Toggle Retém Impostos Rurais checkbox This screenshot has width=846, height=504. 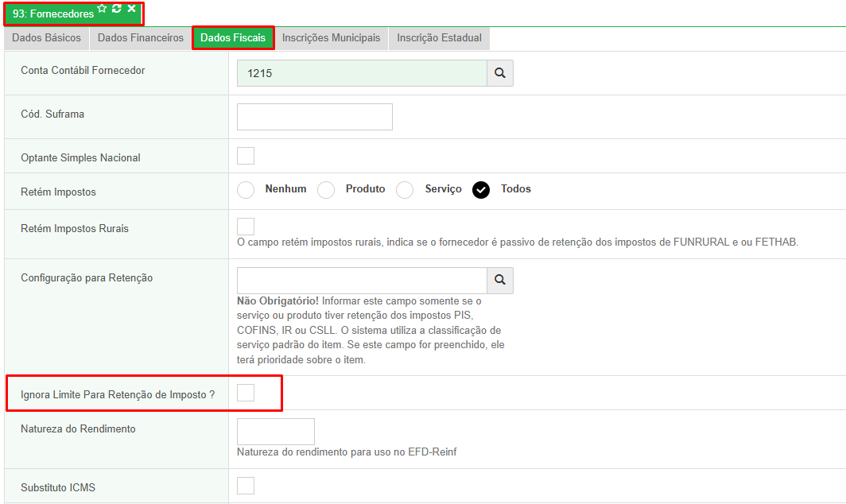pos(246,227)
